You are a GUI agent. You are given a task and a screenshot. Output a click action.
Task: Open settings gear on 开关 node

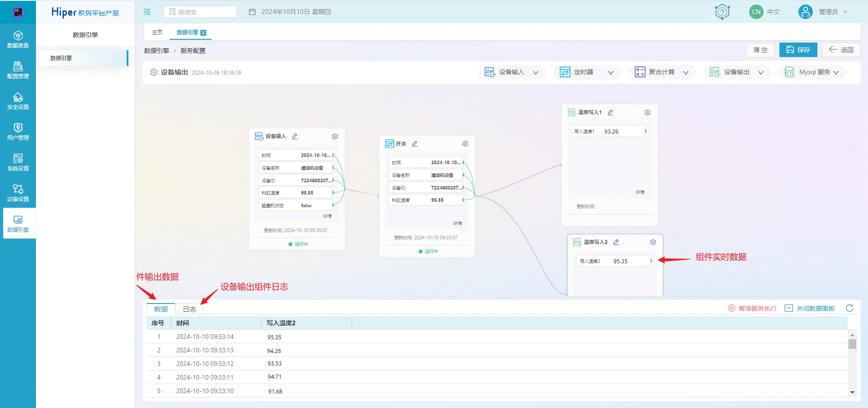pos(465,144)
